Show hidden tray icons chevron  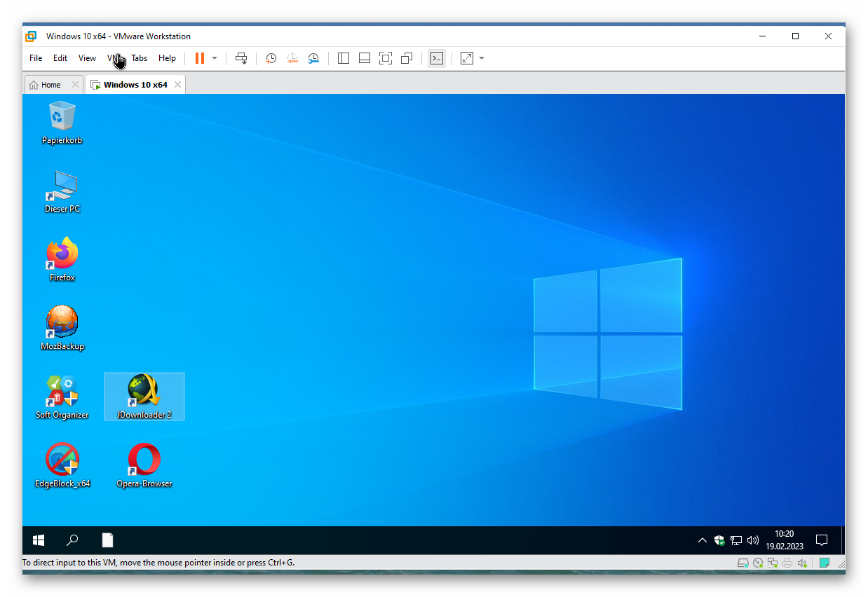tap(703, 540)
